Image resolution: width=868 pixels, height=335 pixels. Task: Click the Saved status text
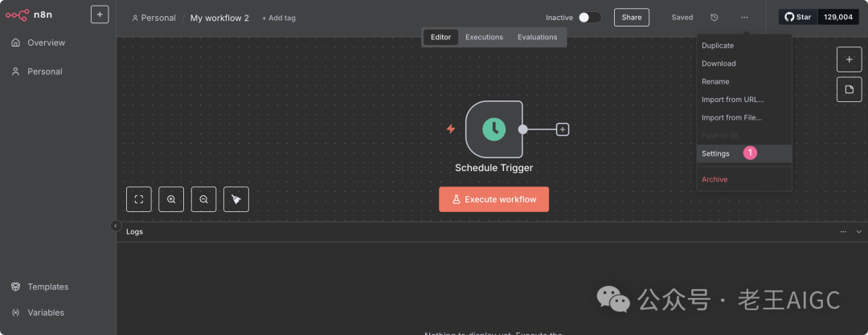[682, 18]
